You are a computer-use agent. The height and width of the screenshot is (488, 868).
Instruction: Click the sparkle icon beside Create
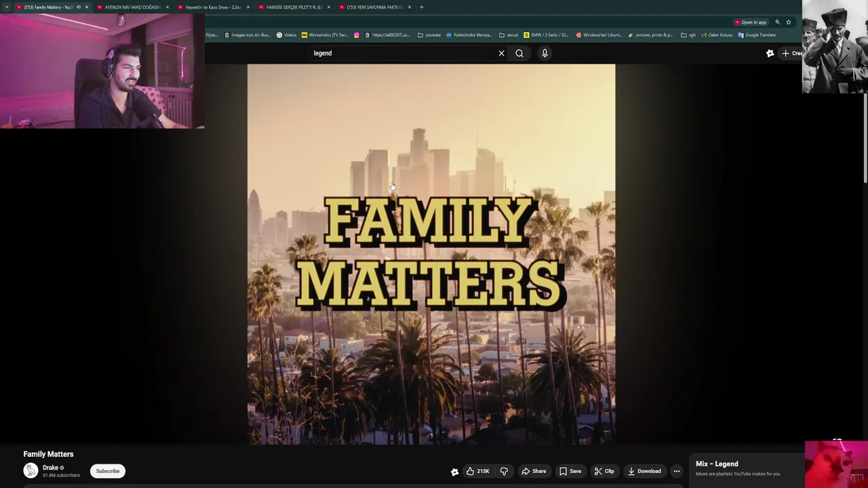(x=770, y=53)
